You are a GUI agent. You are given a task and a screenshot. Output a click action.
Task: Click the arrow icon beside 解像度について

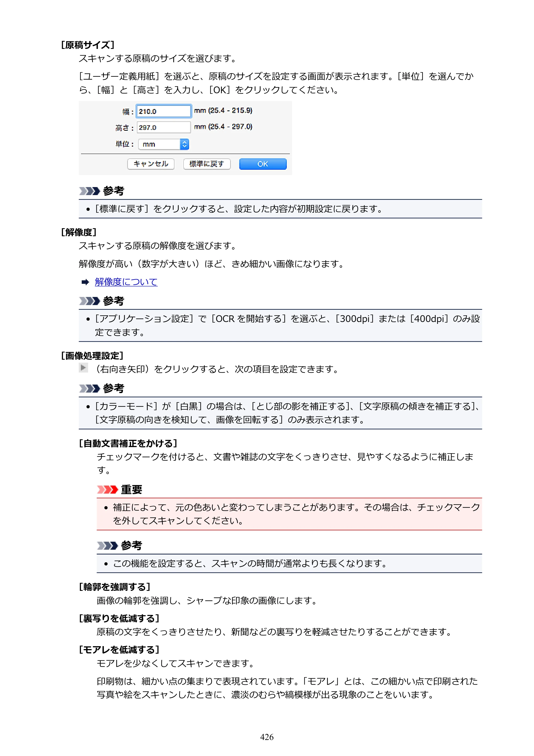click(x=85, y=282)
